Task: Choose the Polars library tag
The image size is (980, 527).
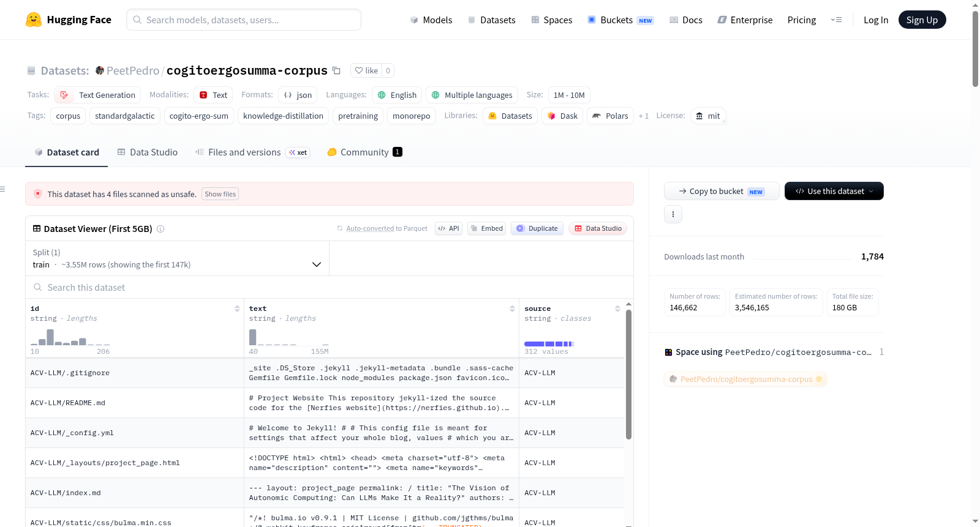Action: pyautogui.click(x=610, y=116)
